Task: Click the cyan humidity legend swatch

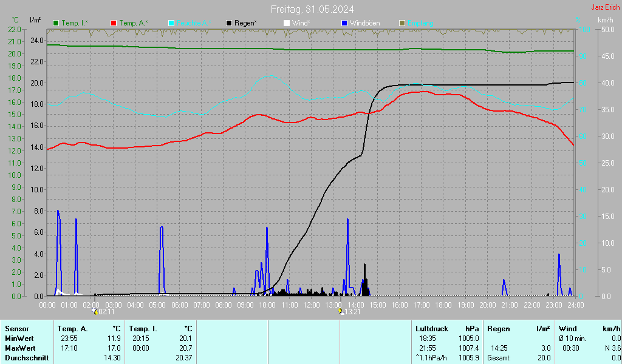Action: (x=171, y=23)
